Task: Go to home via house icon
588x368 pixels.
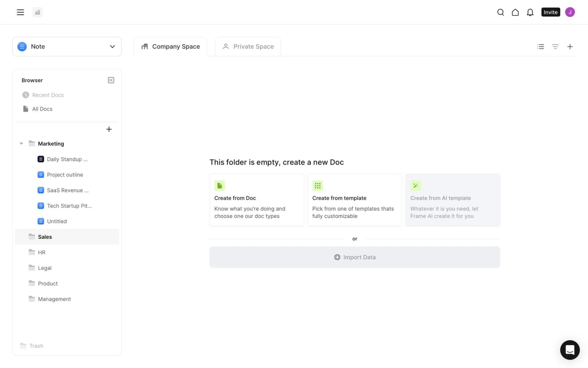Action: tap(515, 12)
